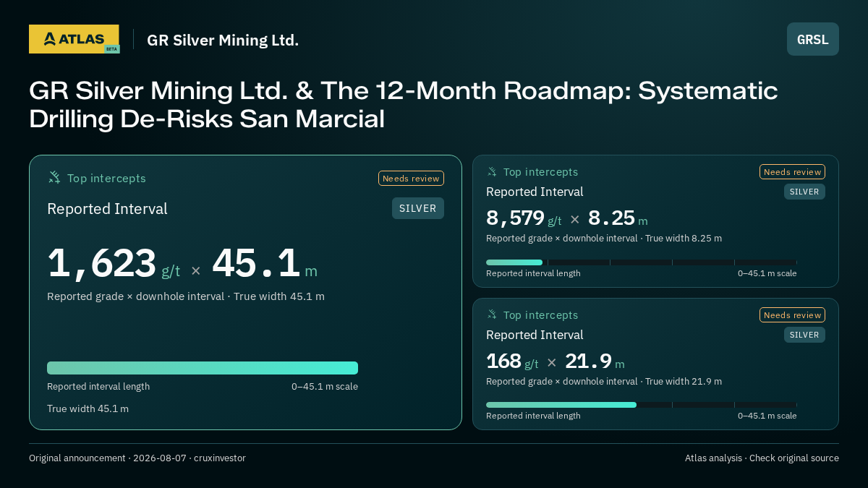The width and height of the screenshot is (868, 488).
Task: Click the GRSL ticker badge
Action: (813, 39)
